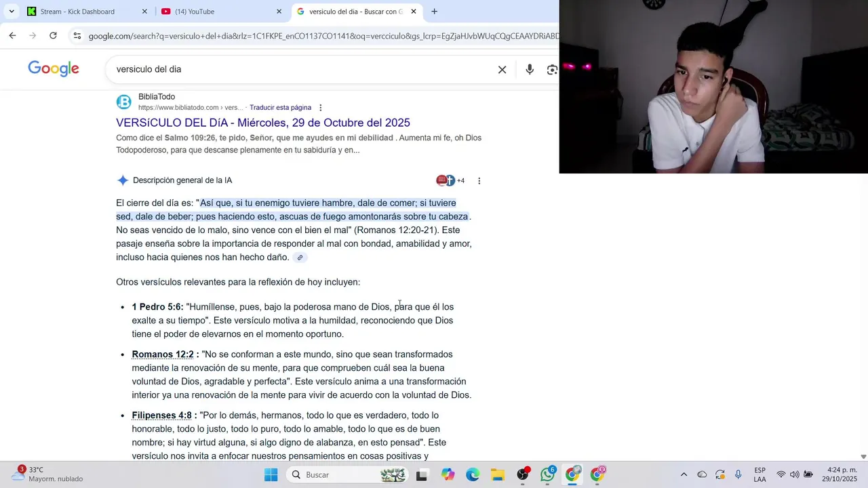868x488 pixels.
Task: Open a new browser tab
Action: (434, 12)
